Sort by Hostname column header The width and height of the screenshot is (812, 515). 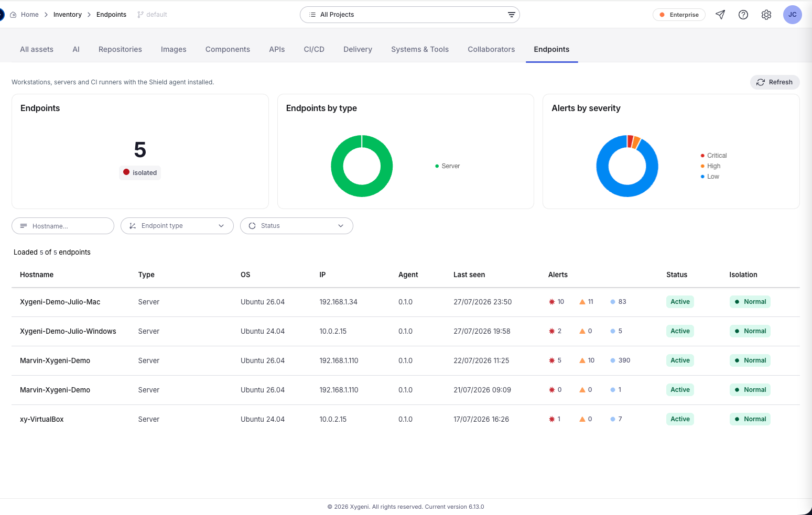click(x=37, y=275)
